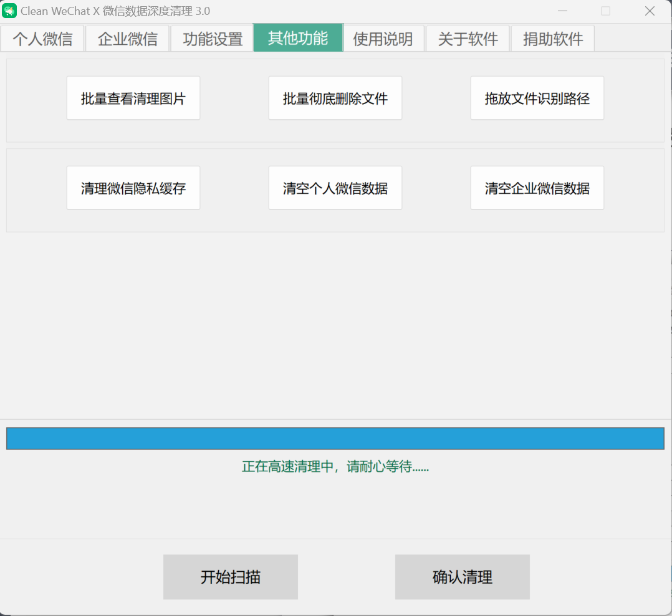Click the Clean WeChat X app icon
Image resolution: width=672 pixels, height=616 pixels.
coord(9,11)
